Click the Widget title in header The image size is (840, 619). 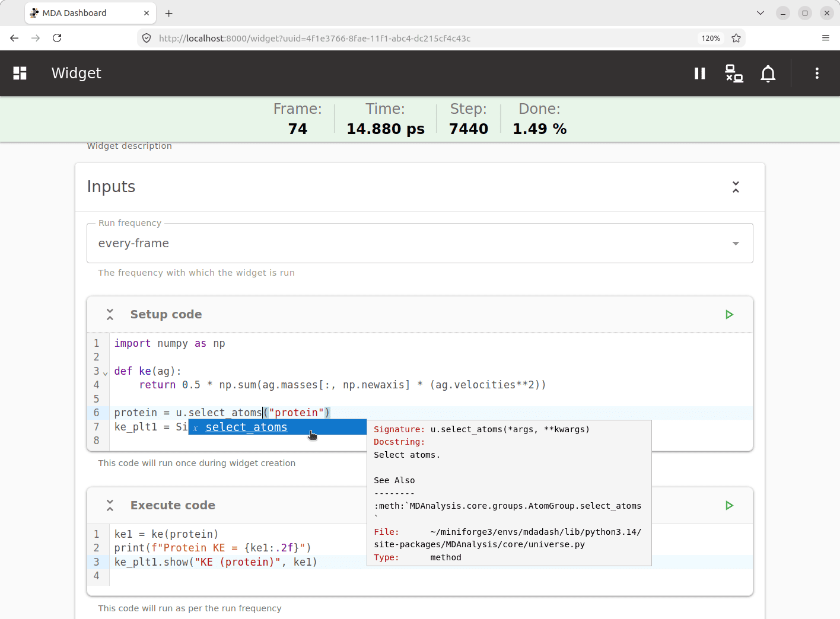pos(77,73)
